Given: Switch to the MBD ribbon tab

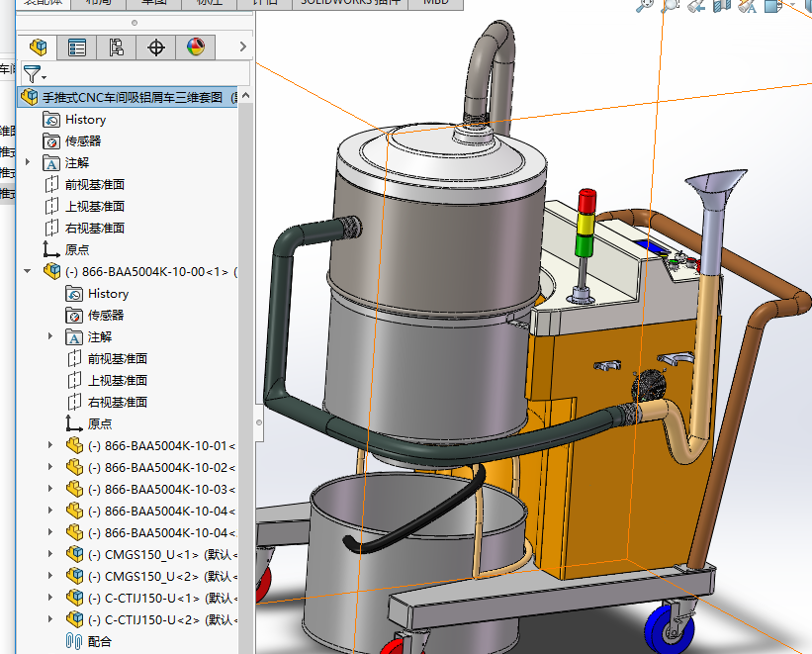Looking at the screenshot, I should (x=435, y=3).
